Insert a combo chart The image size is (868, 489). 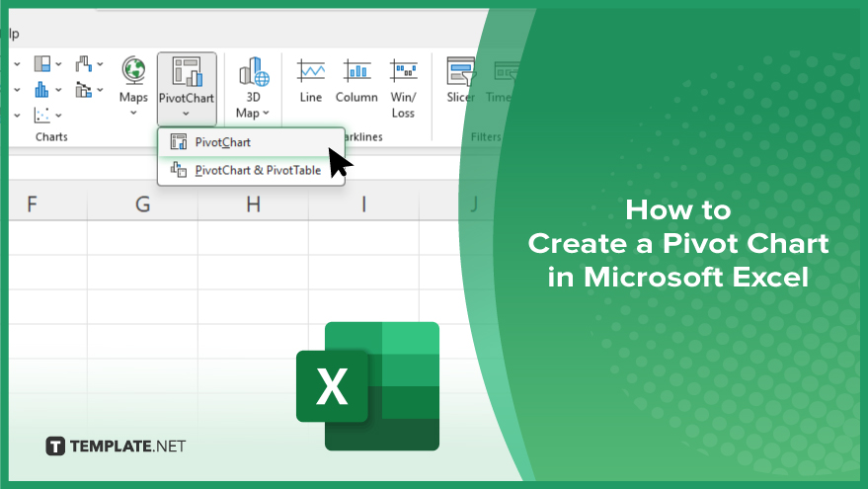[x=84, y=90]
